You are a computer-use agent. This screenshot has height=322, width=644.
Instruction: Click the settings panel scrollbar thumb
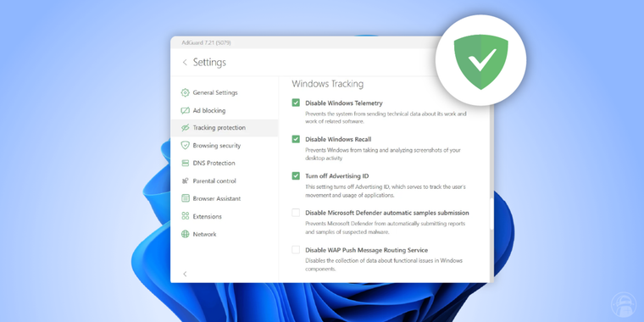point(491,214)
